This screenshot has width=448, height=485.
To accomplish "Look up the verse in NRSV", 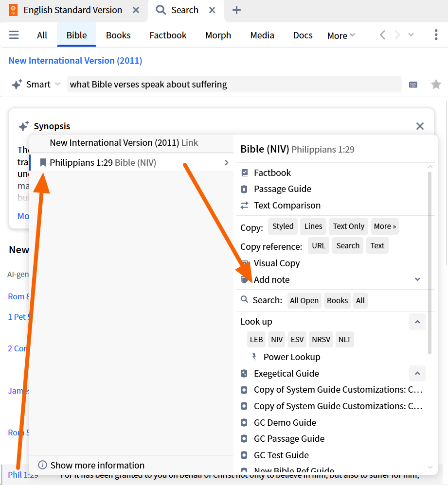I will point(321,340).
